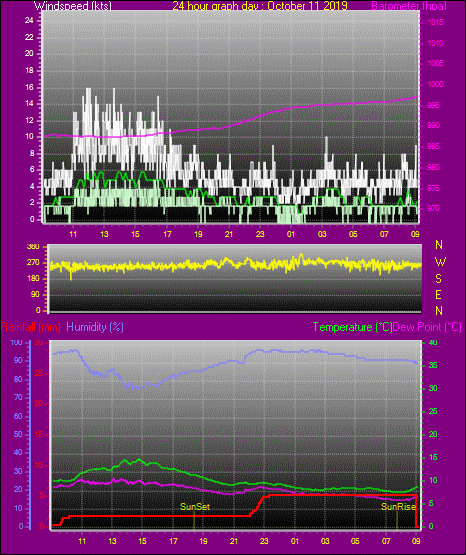
Task: Click the Barometer (hpa) axis title
Action: click(409, 6)
